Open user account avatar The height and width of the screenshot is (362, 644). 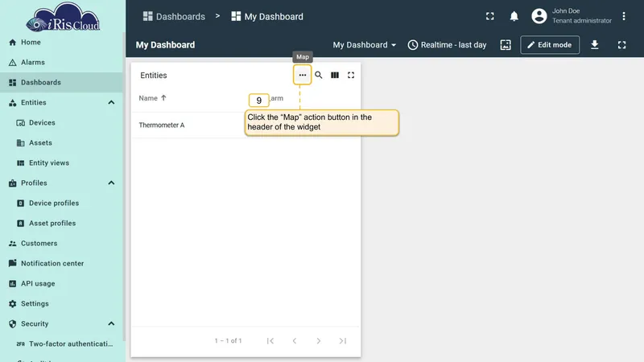click(539, 16)
